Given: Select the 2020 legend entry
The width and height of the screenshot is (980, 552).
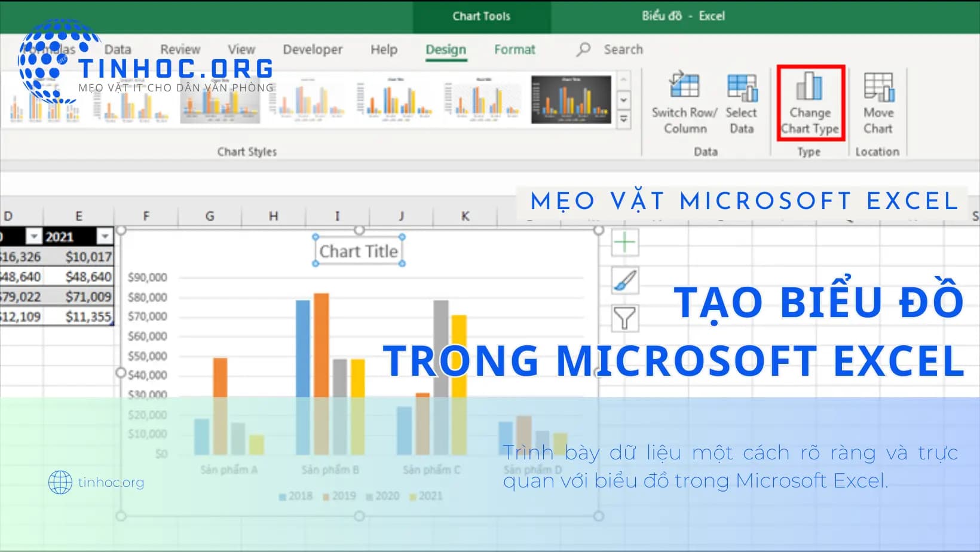Looking at the screenshot, I should point(382,496).
